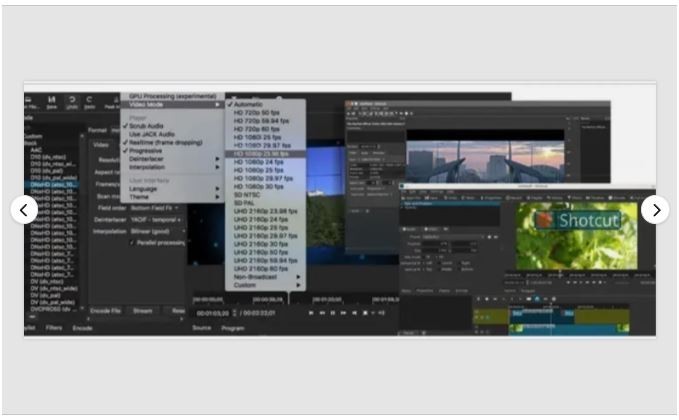Switch to the Filters tab
The width and height of the screenshot is (679, 420).
54,328
